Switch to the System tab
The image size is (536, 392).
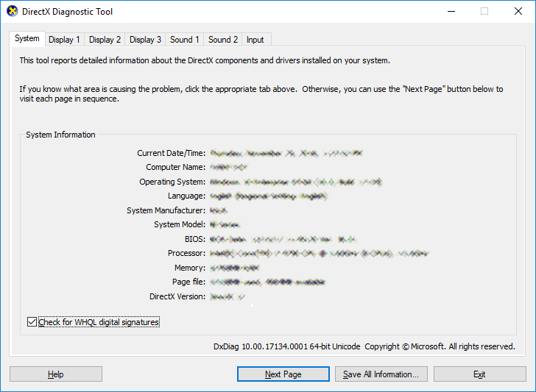click(27, 38)
